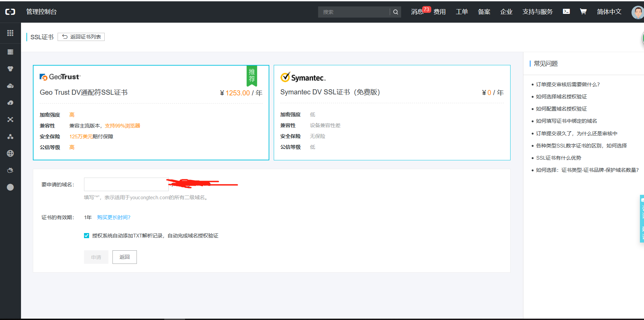
Task: Click the Aliyun logo in the top bar
Action: point(10,12)
